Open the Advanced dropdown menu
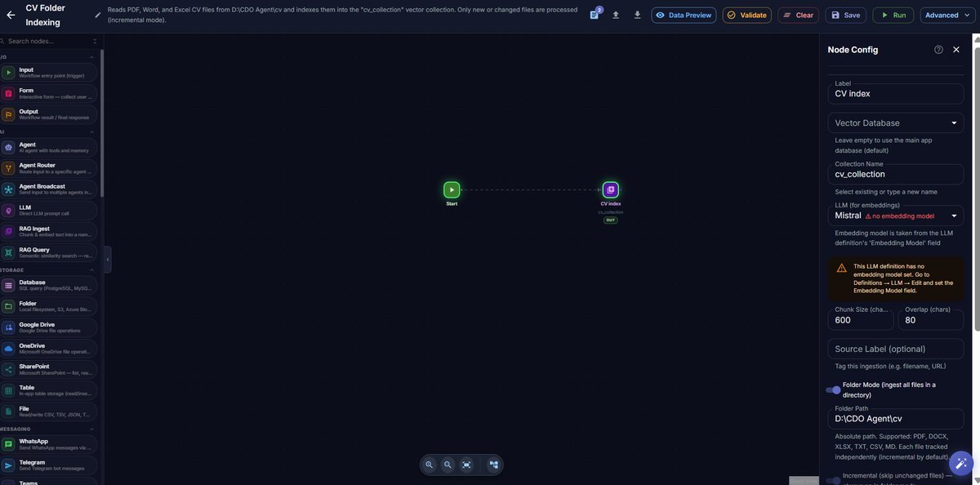 pyautogui.click(x=947, y=15)
